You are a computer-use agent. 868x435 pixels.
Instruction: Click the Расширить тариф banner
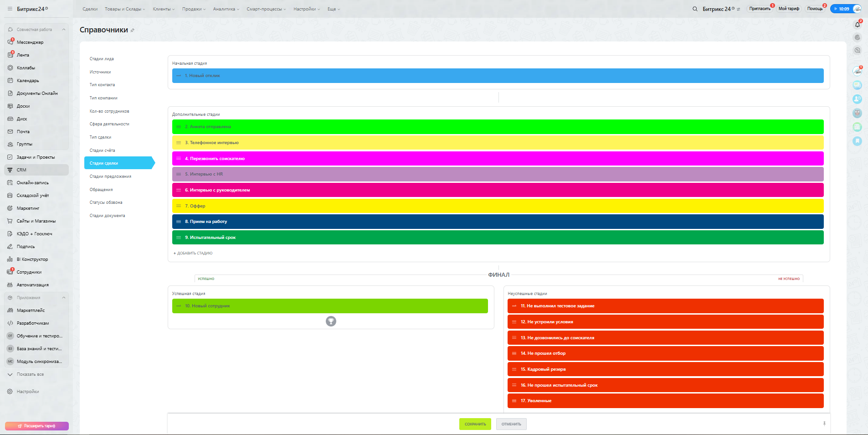click(x=37, y=426)
